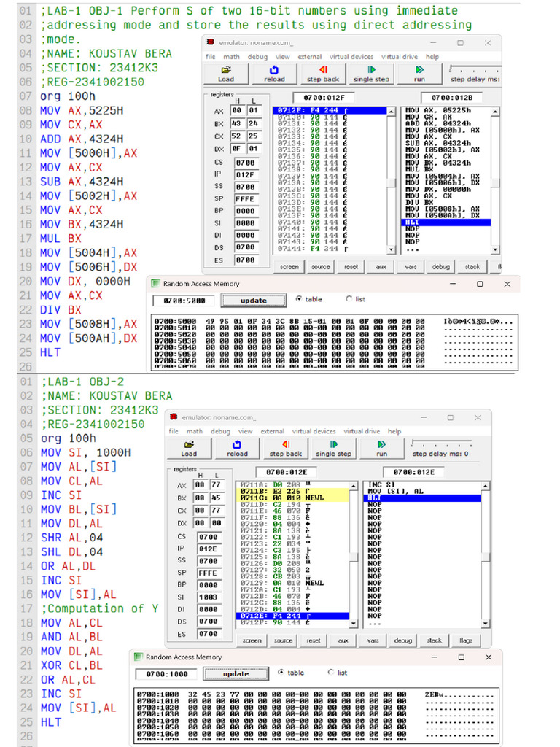The height and width of the screenshot is (747, 560).
Task: Open virtual devices menu in emulator showing IP 012F
Action: (x=351, y=57)
